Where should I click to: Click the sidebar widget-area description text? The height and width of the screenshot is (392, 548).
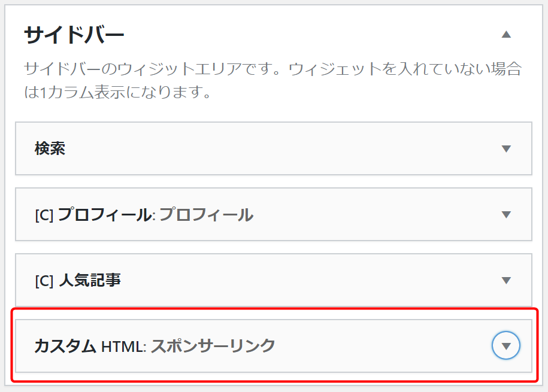[273, 80]
